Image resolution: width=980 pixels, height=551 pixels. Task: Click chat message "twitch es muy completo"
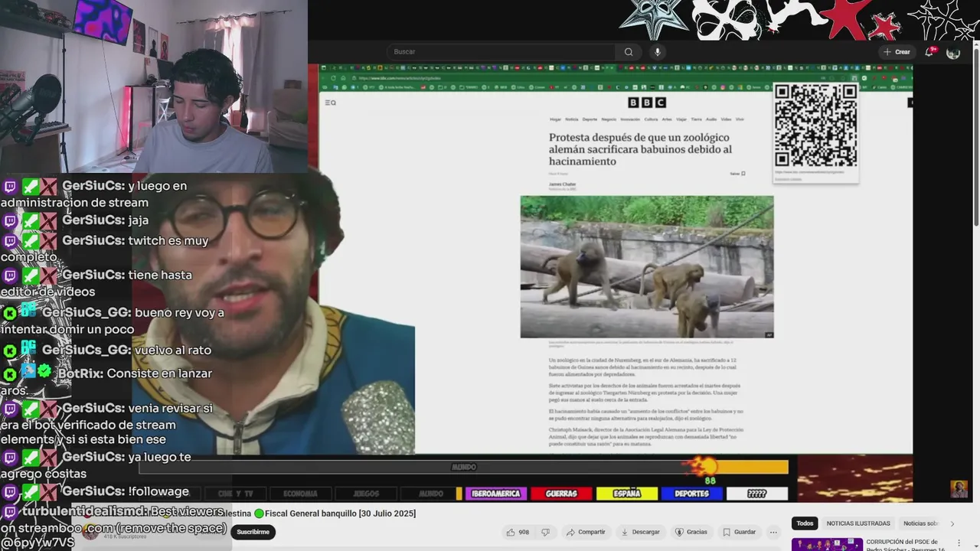point(105,249)
